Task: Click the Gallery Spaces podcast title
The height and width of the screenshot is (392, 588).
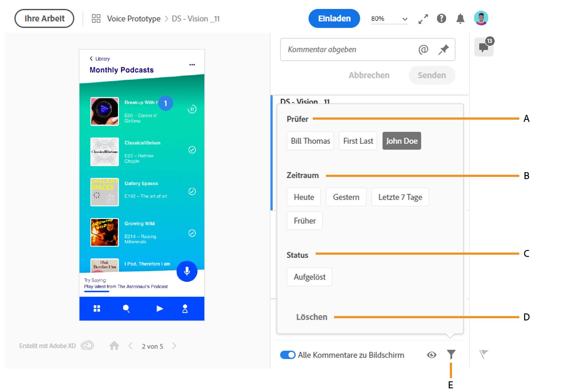Action: tap(141, 184)
